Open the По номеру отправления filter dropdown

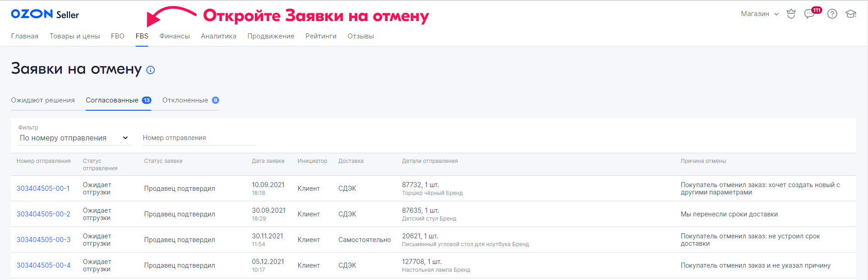[x=74, y=138]
